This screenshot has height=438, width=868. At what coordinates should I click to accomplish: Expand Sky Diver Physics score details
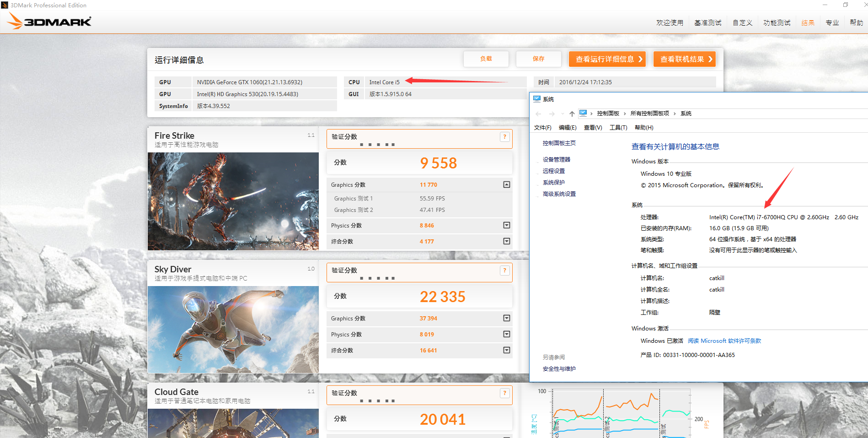[x=507, y=334]
